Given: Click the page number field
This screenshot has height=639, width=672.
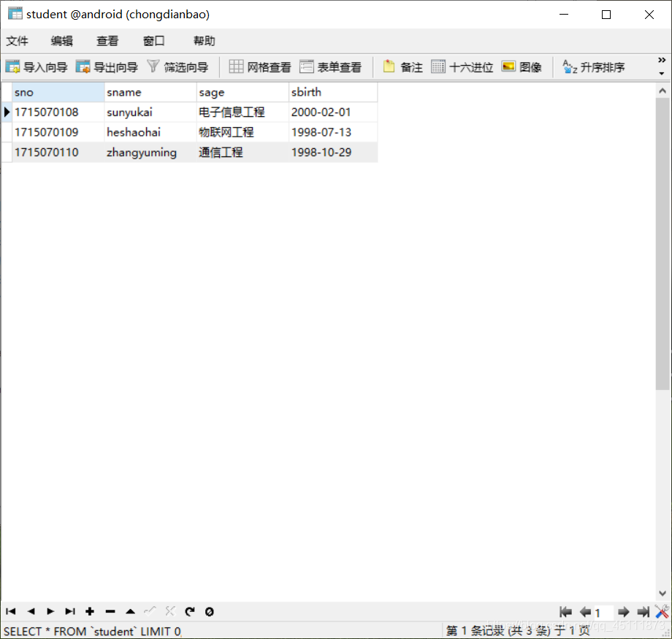Looking at the screenshot, I should (x=604, y=613).
